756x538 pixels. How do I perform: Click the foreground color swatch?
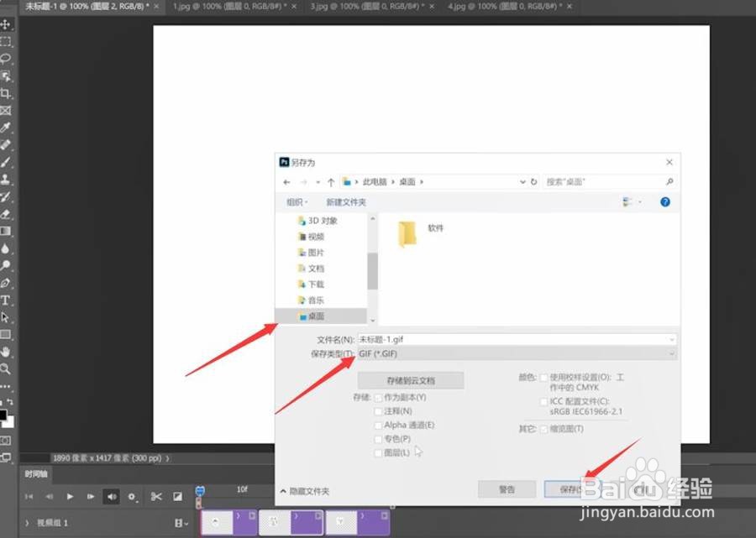coord(3,415)
